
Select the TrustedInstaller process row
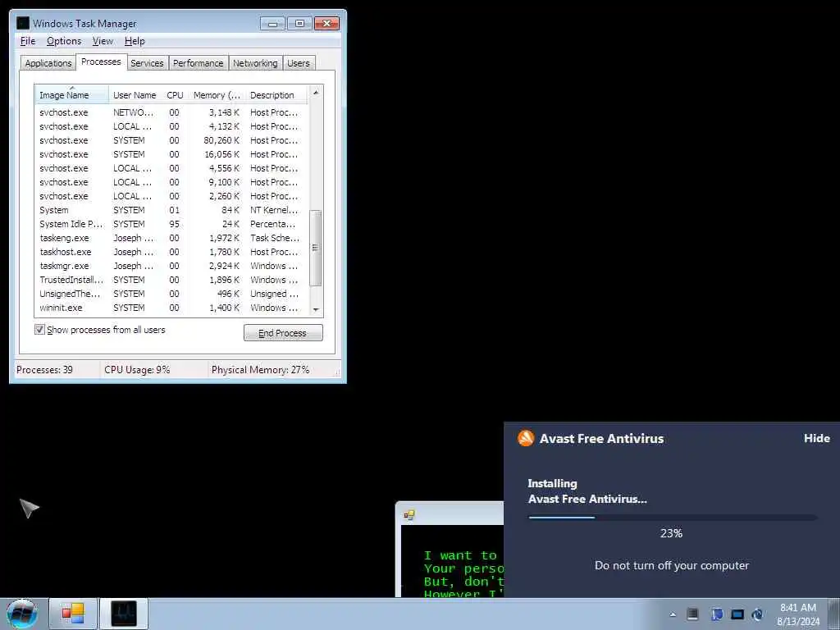click(171, 280)
